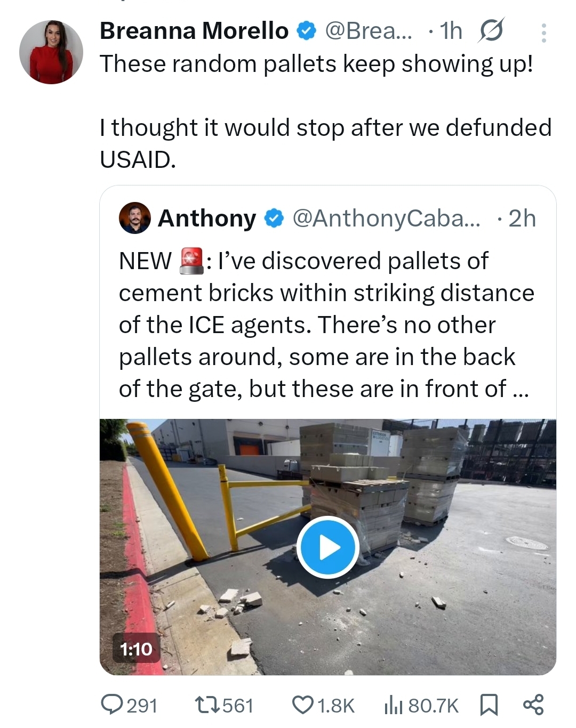The image size is (576, 728).
Task: Share the post via share icon
Action: 533,705
